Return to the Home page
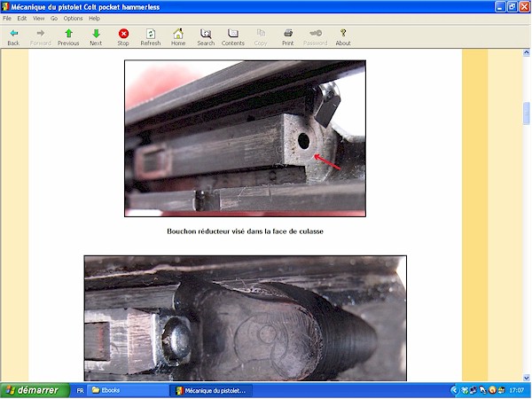532x399 pixels. pos(178,35)
